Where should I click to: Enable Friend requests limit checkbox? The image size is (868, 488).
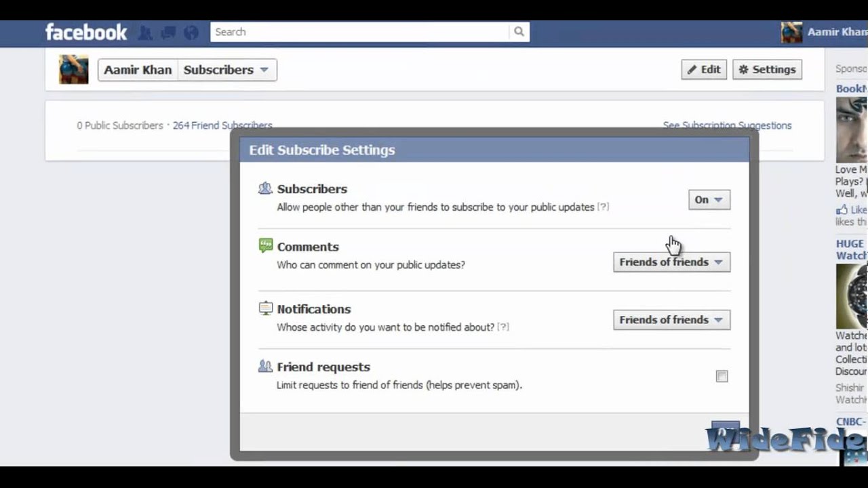pos(722,376)
